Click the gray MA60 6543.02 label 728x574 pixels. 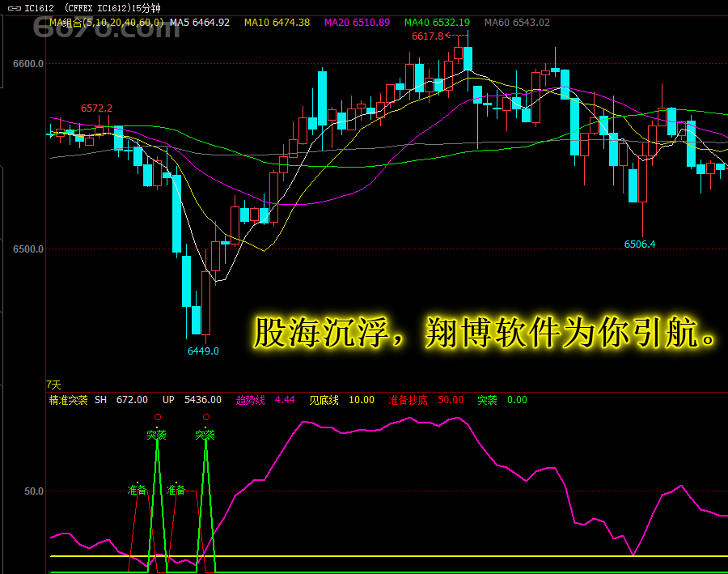coord(517,23)
